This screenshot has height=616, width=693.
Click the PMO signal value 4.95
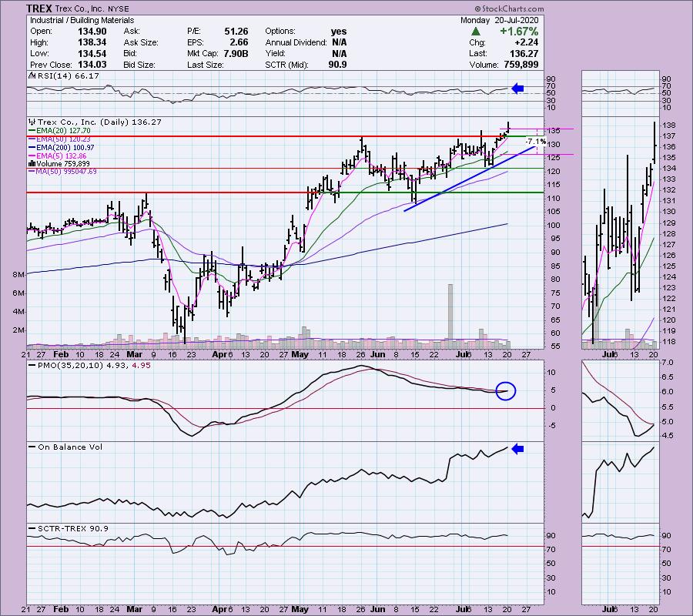(142, 366)
